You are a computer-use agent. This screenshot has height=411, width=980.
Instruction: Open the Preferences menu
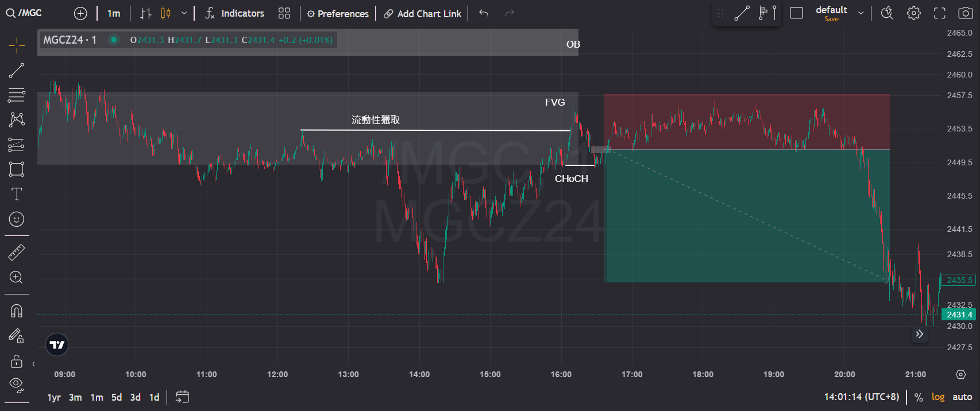coord(338,13)
